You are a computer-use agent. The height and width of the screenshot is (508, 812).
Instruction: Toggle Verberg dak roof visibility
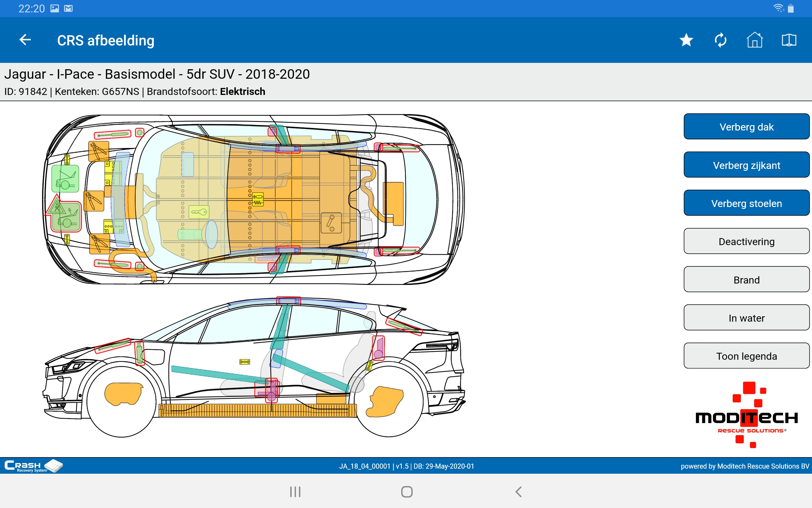tap(747, 127)
